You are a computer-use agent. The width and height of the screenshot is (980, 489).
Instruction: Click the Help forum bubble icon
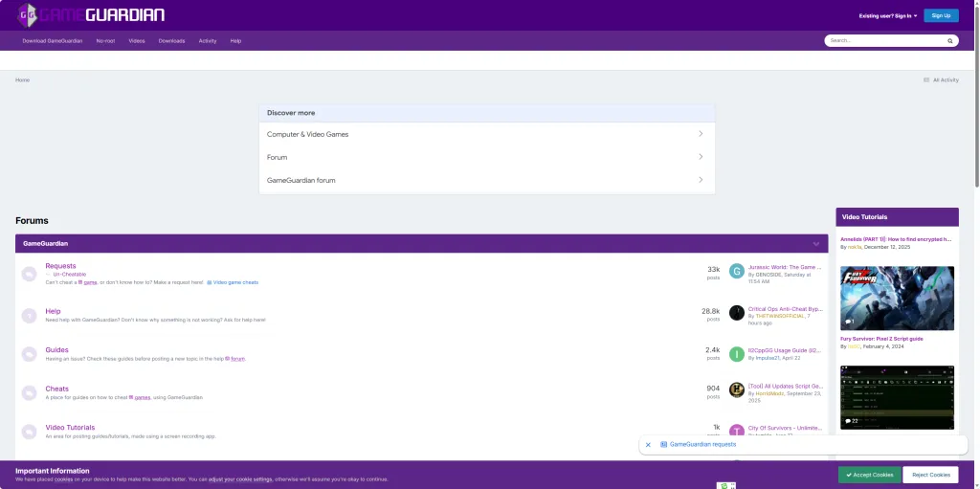click(x=30, y=315)
